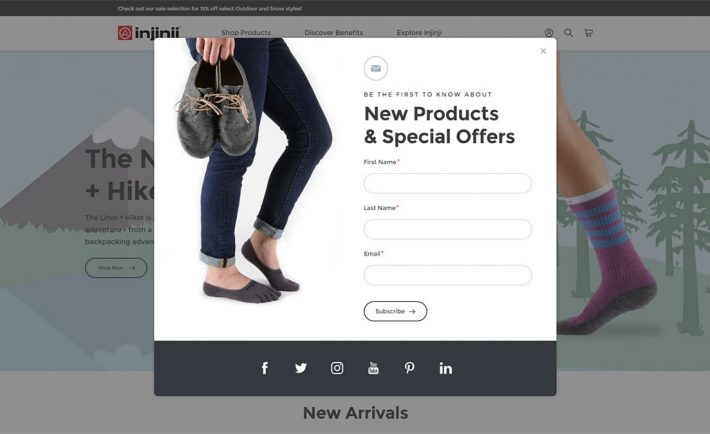
Task: Open the Shop Products menu
Action: pyautogui.click(x=246, y=33)
